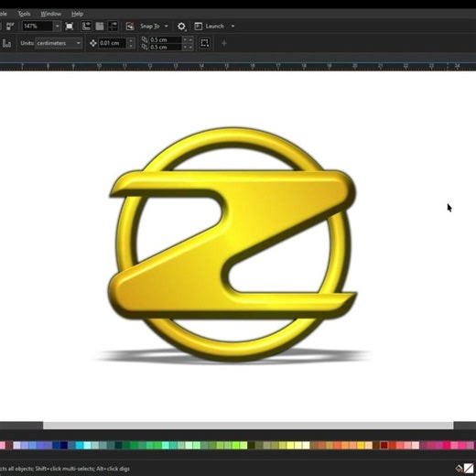Open the Window menu
Image resolution: width=476 pixels, height=476 pixels.
50,14
